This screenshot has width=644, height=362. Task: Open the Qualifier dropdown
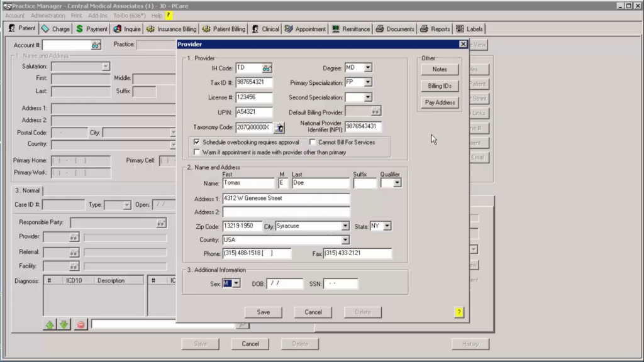(397, 183)
